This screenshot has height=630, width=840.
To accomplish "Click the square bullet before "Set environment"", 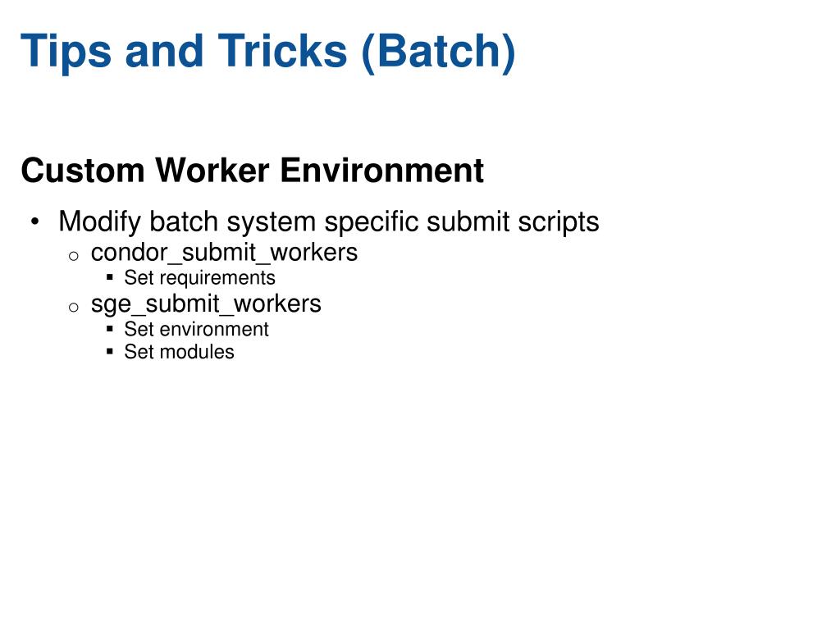I will pos(110,328).
